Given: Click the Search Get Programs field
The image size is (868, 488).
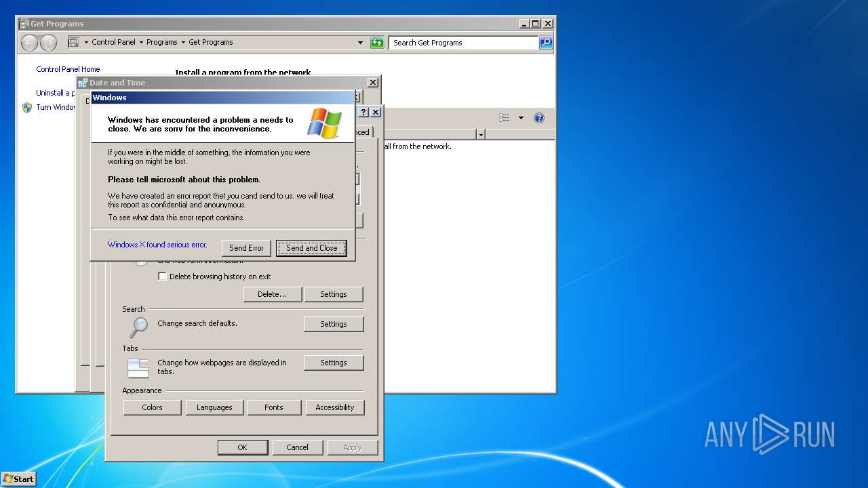Looking at the screenshot, I should [465, 43].
